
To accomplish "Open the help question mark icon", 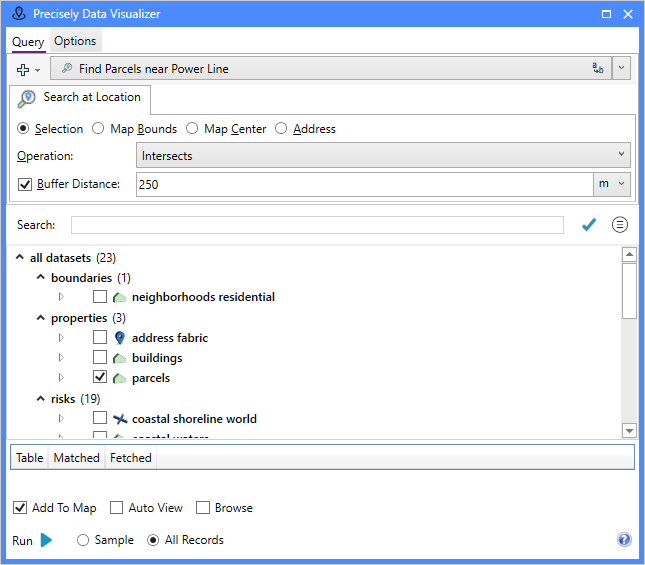I will 624,539.
